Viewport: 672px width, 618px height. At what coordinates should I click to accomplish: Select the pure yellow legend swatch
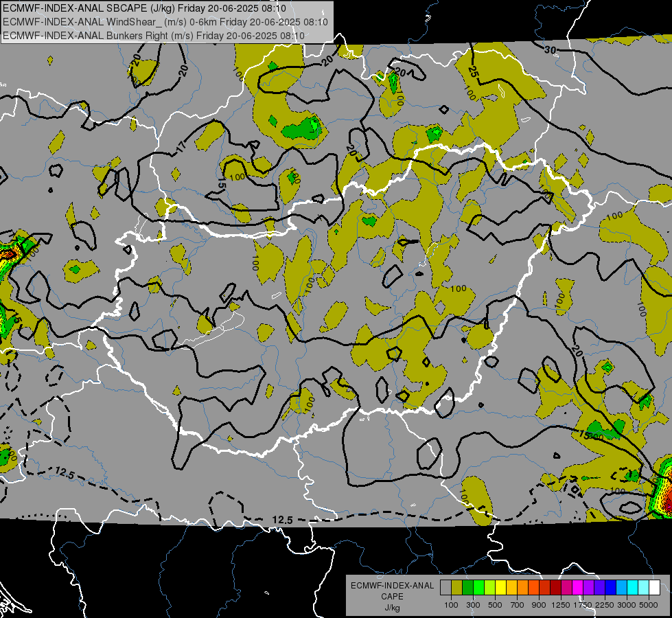[x=500, y=588]
